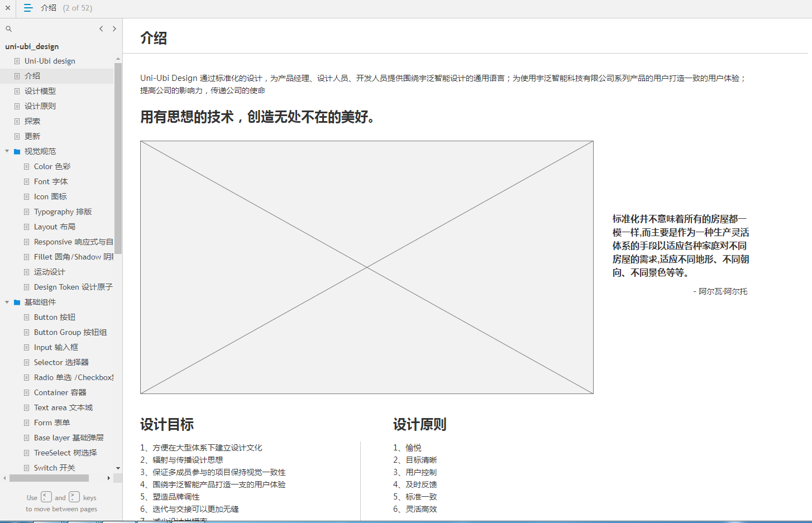This screenshot has height=523, width=812.
Task: Open the Form 表单 page
Action: click(x=52, y=423)
